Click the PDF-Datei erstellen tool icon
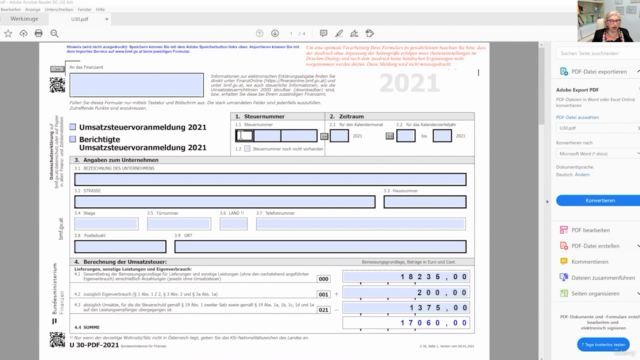The width and height of the screenshot is (640, 360). (564, 246)
